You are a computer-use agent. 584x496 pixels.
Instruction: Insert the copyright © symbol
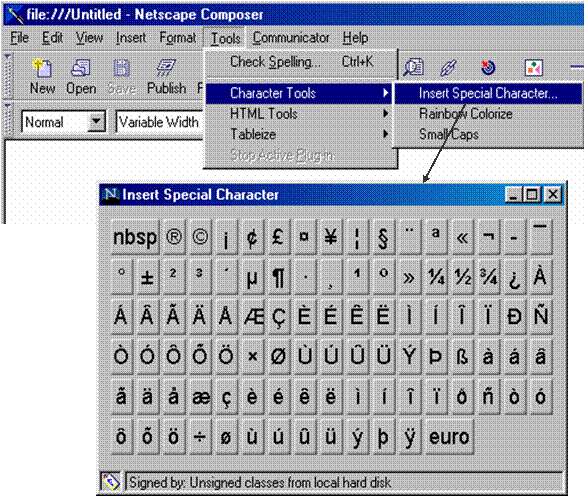[200, 237]
